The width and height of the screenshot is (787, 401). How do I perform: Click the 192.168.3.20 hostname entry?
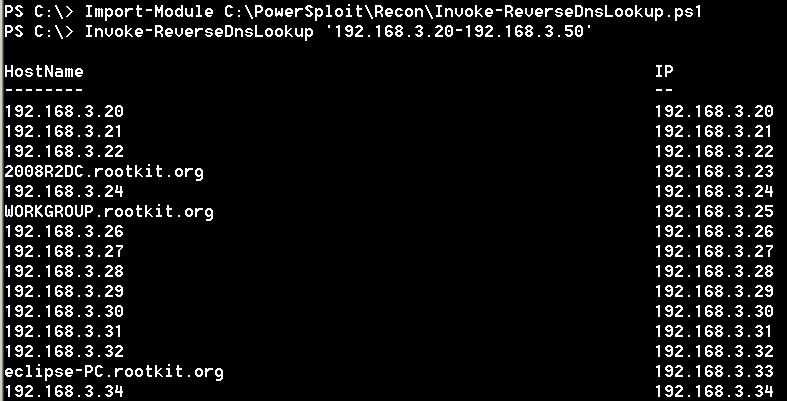coord(64,111)
